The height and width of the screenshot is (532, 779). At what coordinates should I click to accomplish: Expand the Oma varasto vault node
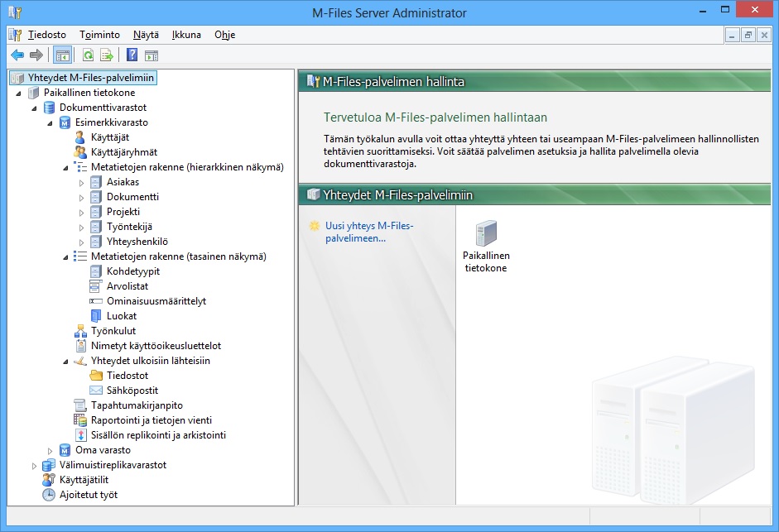pyautogui.click(x=50, y=451)
